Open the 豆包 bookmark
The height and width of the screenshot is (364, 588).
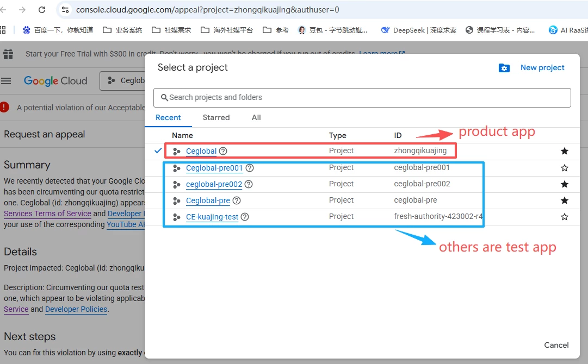333,30
